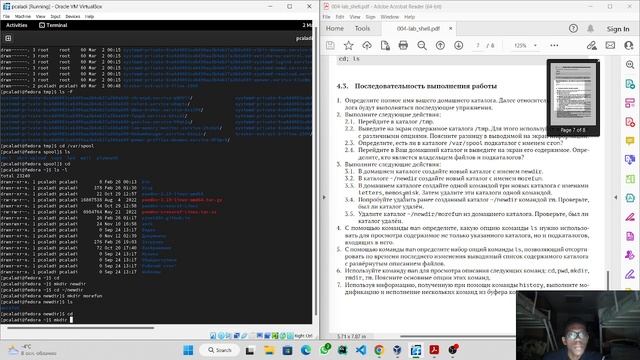This screenshot has width=640, height=360.
Task: Upload the file to cloud in Acrobat
Action: [367, 45]
